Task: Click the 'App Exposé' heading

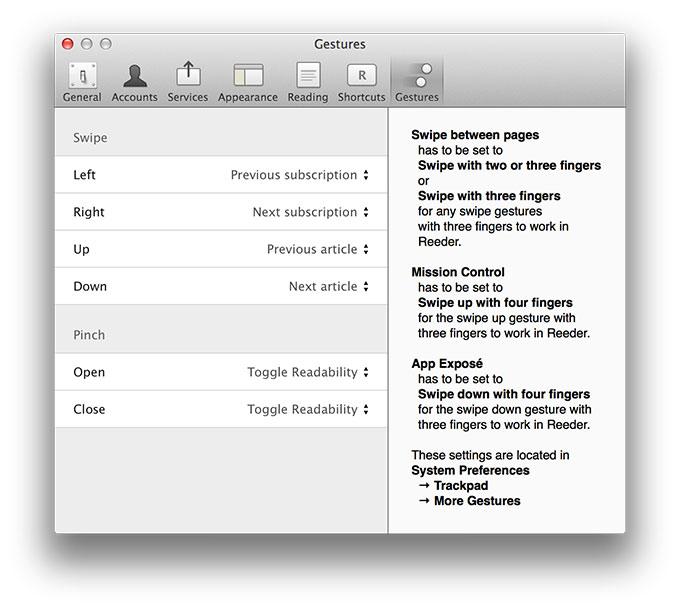Action: (x=447, y=363)
